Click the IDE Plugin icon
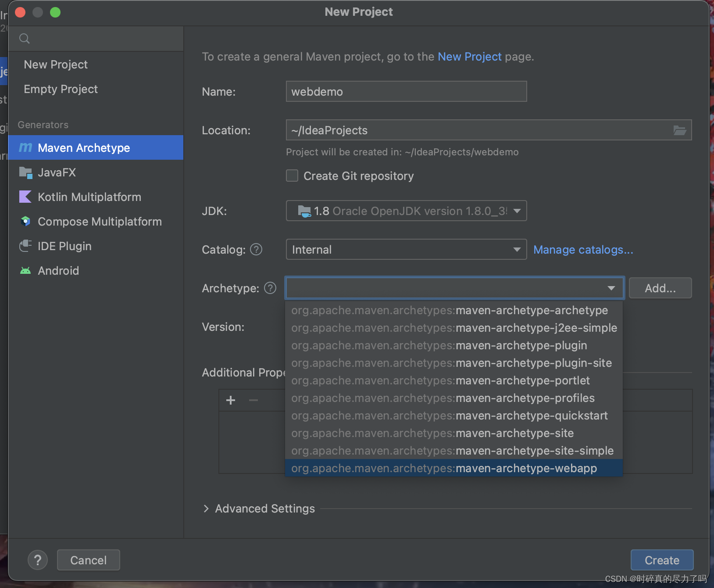Screen dimensions: 714x588 25,246
